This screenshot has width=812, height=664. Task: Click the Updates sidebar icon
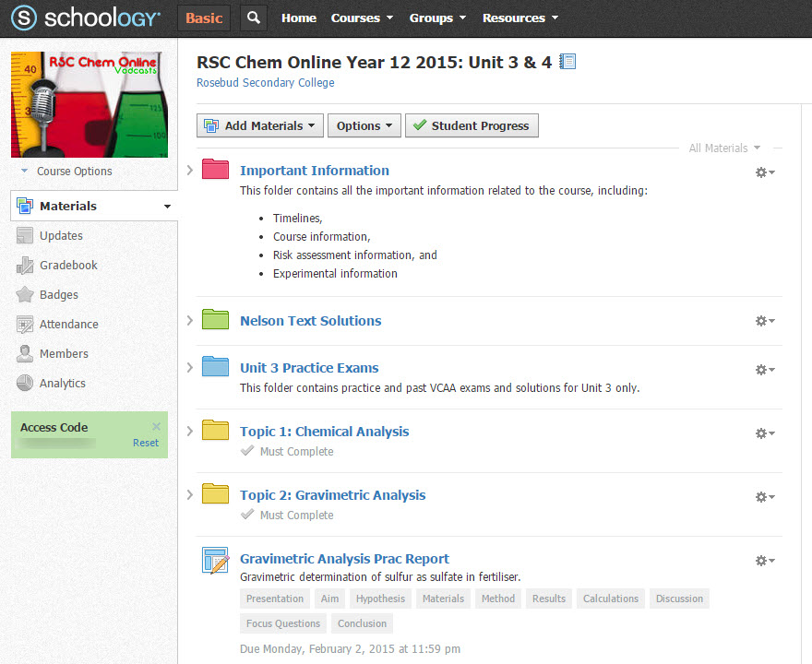tap(24, 235)
